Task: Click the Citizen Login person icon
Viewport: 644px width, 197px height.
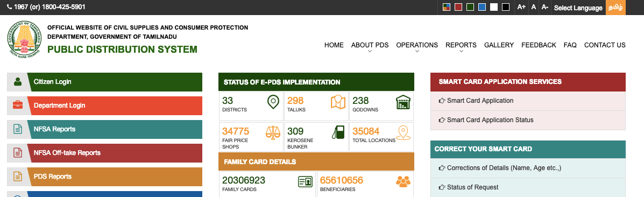Action: [17, 82]
